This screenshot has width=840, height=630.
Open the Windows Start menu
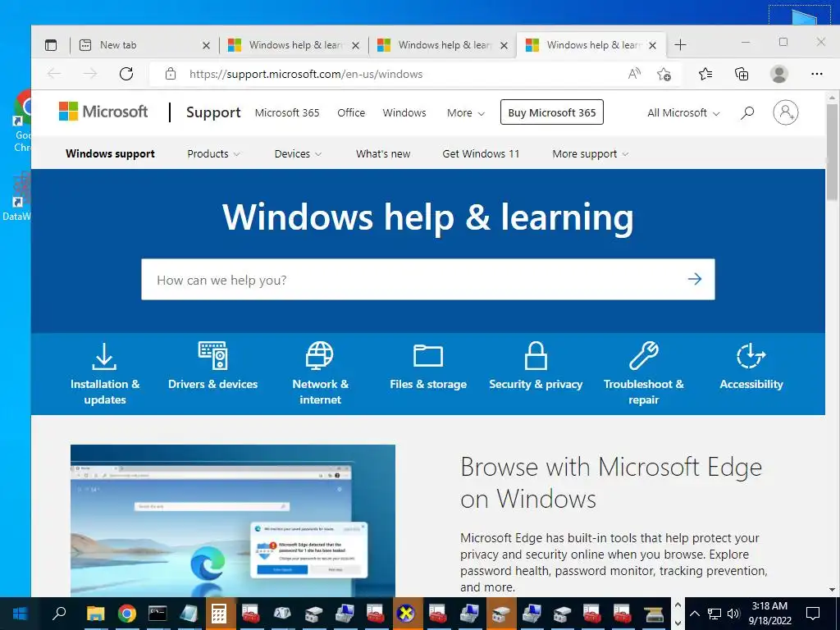[x=20, y=614]
